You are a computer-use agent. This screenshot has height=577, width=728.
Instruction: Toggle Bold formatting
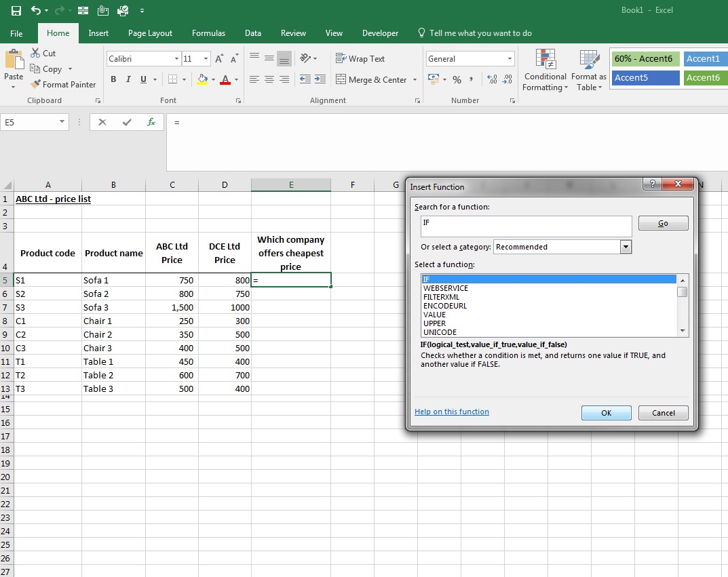point(113,79)
